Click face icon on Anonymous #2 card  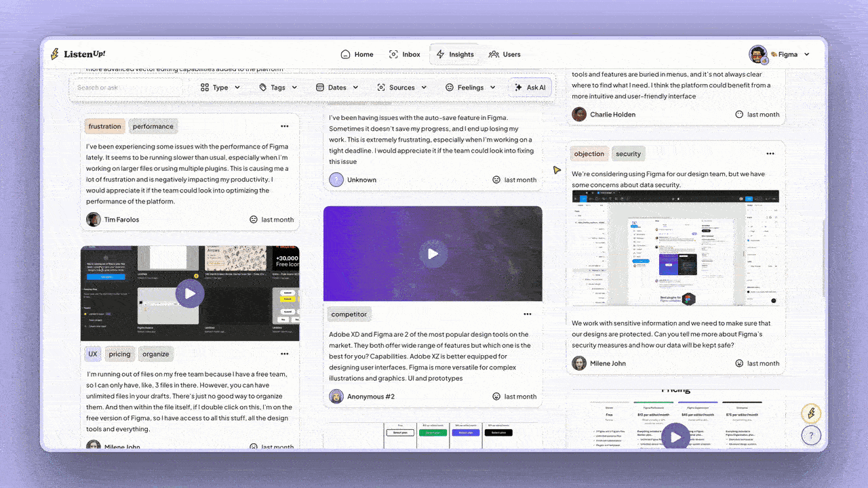pyautogui.click(x=496, y=396)
